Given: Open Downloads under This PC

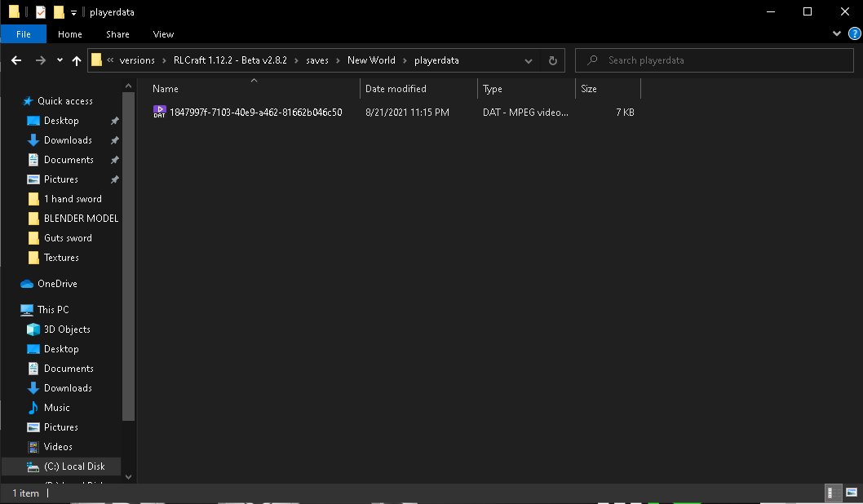Looking at the screenshot, I should (x=68, y=388).
